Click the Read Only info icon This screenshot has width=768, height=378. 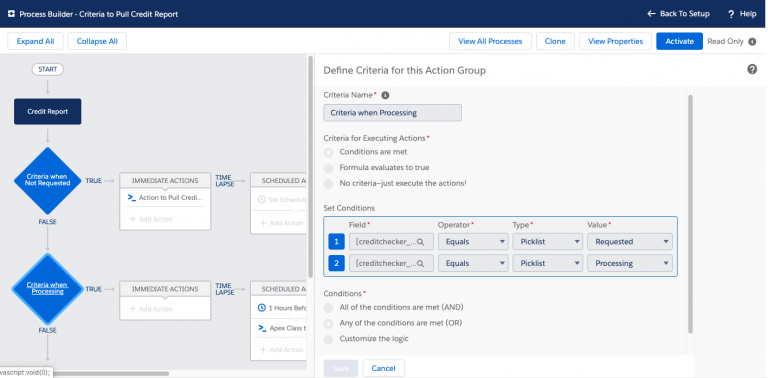[752, 42]
